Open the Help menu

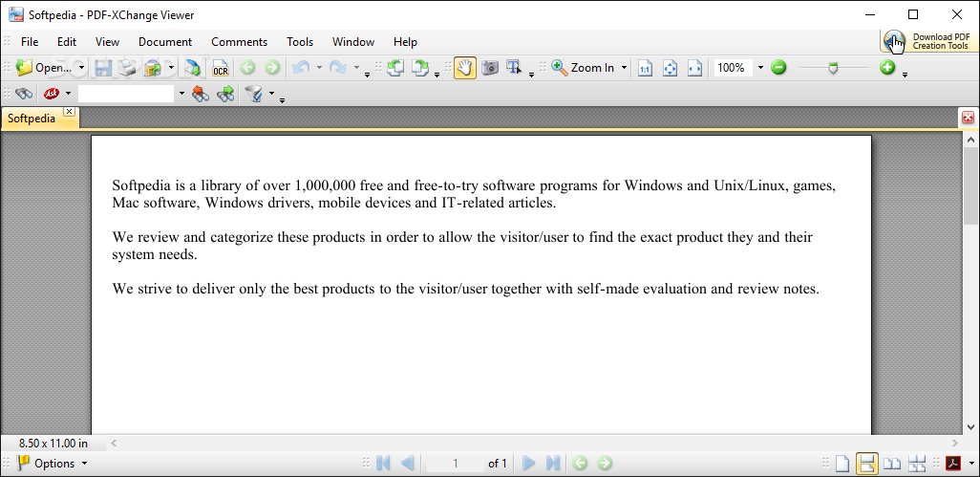405,42
